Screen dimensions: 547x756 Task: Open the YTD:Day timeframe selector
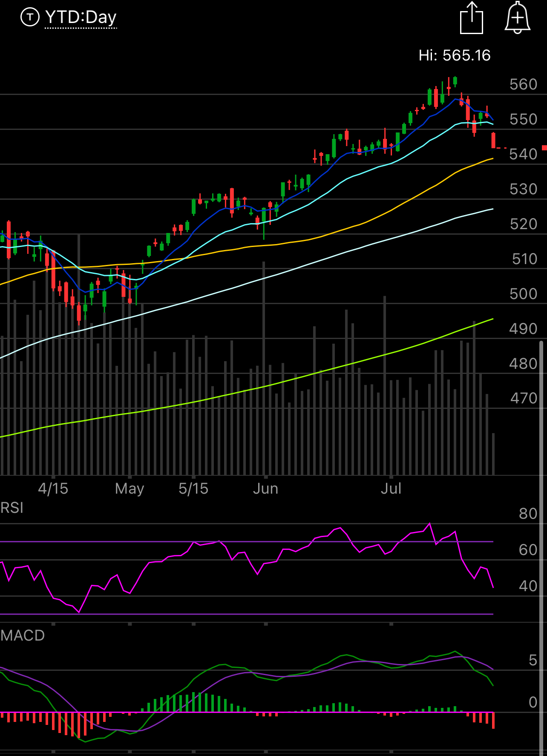coord(81,17)
